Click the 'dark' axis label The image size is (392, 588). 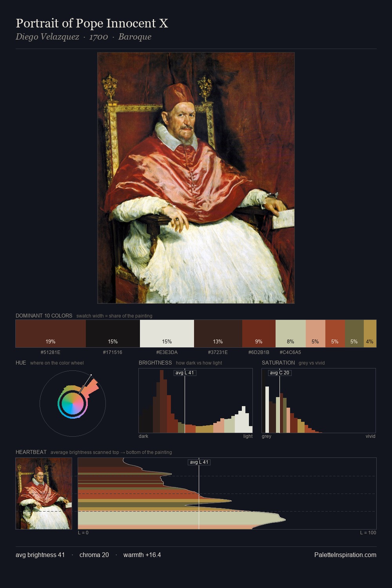point(143,436)
